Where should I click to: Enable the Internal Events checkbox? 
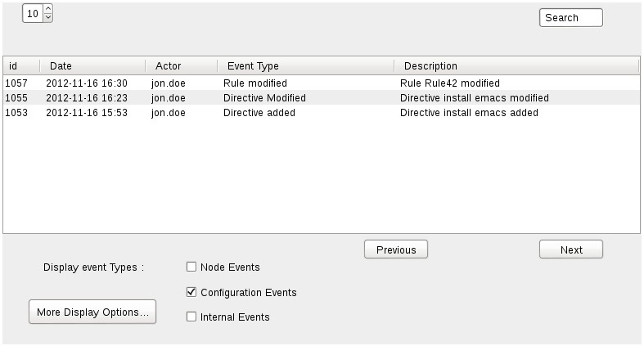click(x=191, y=317)
